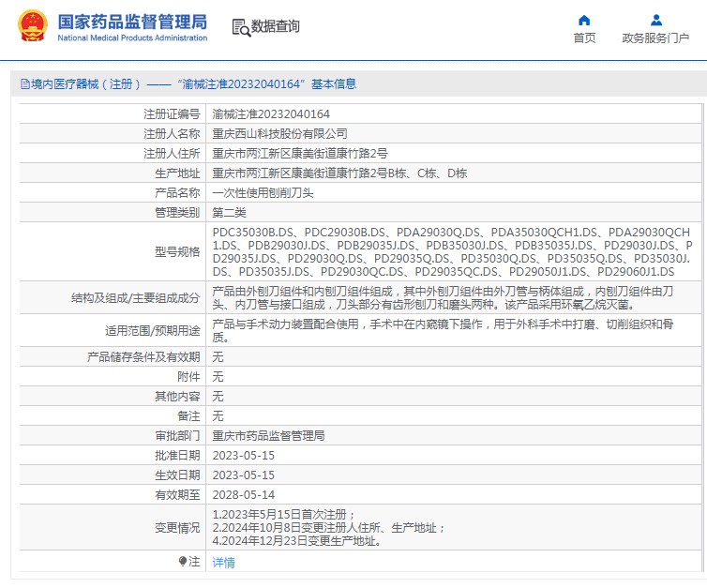707x588 pixels.
Task: Click the 无 value in 备注 row
Action: [x=218, y=416]
